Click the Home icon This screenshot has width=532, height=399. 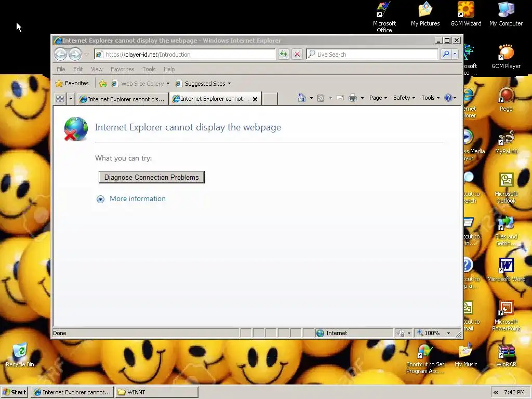click(x=302, y=98)
